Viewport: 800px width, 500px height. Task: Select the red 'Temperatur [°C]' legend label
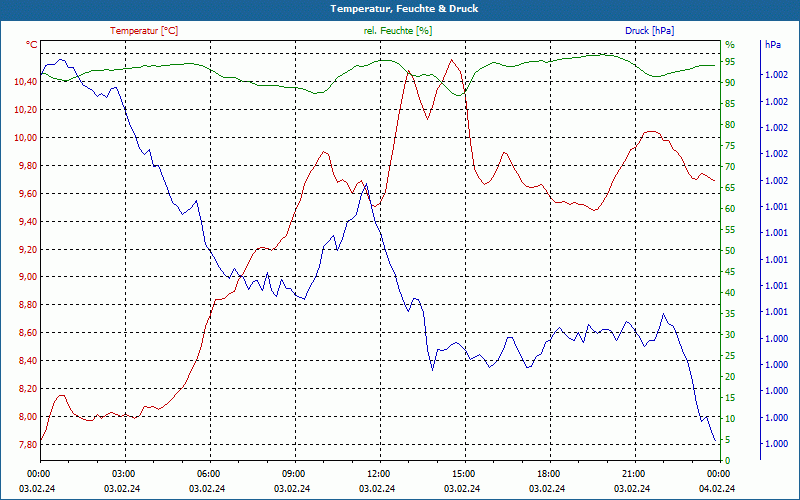(x=144, y=31)
